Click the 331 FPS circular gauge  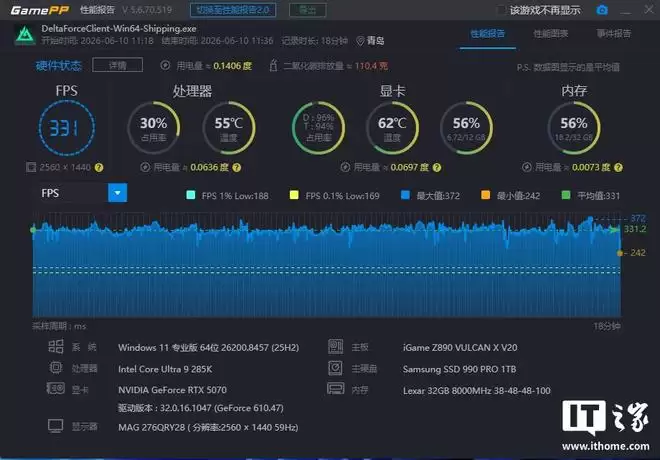point(67,128)
